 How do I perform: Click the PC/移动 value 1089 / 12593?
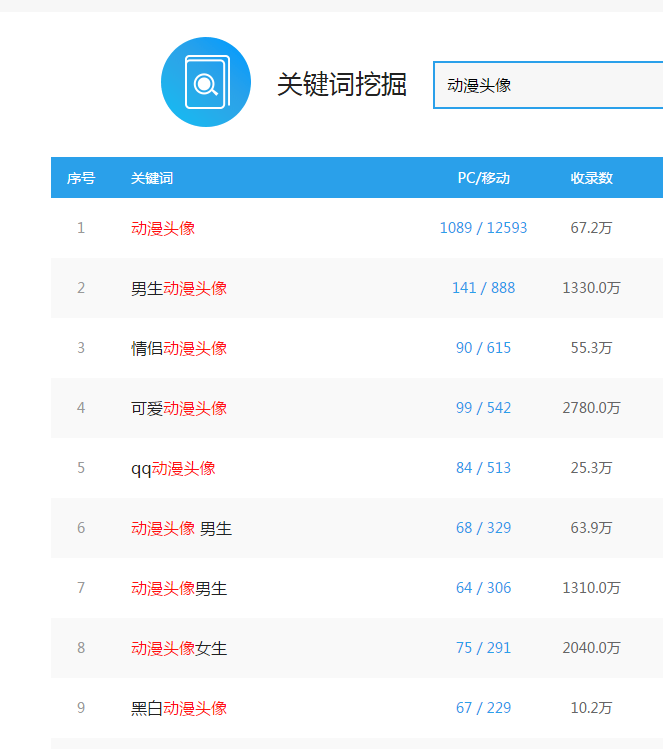click(x=483, y=228)
